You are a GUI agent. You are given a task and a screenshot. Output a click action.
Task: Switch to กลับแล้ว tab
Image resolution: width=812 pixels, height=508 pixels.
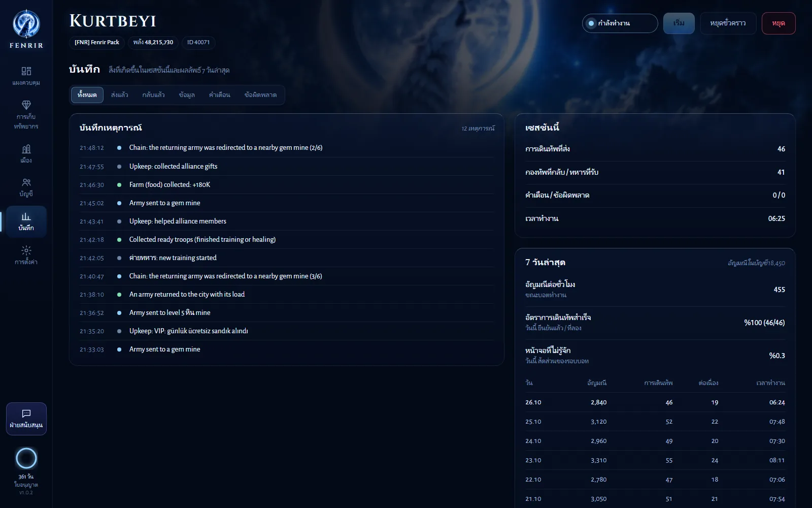point(153,95)
